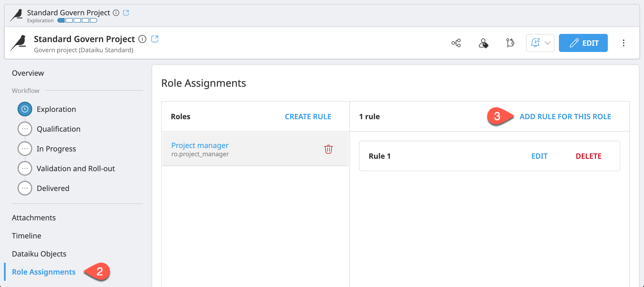Open external link icon beside main title

pos(155,39)
